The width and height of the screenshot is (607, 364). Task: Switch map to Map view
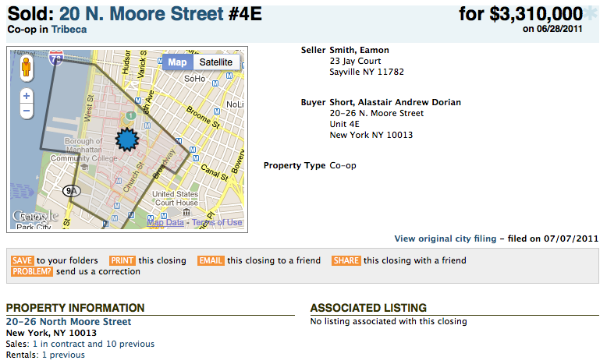coord(178,62)
